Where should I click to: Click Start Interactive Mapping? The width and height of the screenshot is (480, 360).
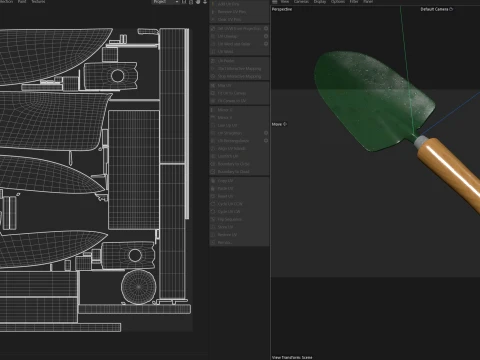[239, 69]
